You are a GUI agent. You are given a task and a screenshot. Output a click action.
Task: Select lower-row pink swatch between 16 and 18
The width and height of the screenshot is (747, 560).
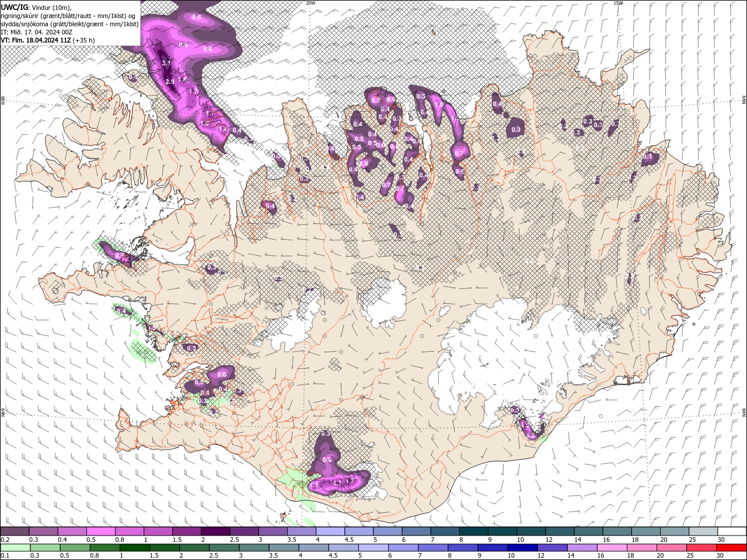click(x=612, y=548)
